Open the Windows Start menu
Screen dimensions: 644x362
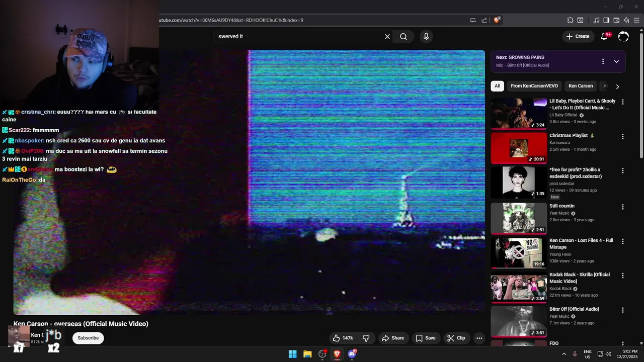pos(292,354)
